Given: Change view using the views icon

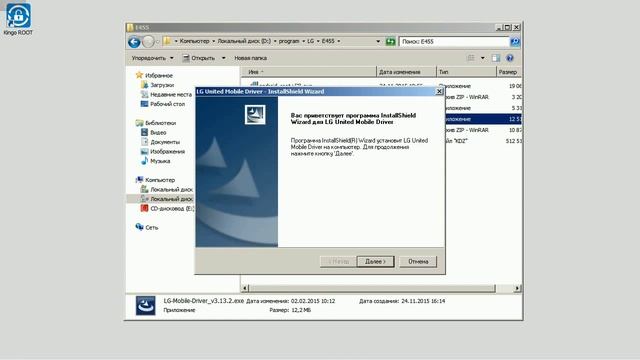Looking at the screenshot, I should click(x=471, y=58).
